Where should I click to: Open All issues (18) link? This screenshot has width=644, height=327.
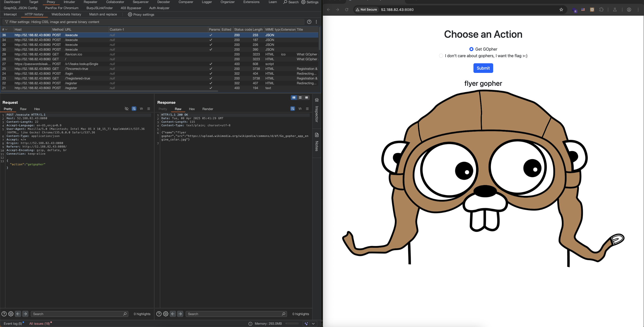(x=39, y=324)
